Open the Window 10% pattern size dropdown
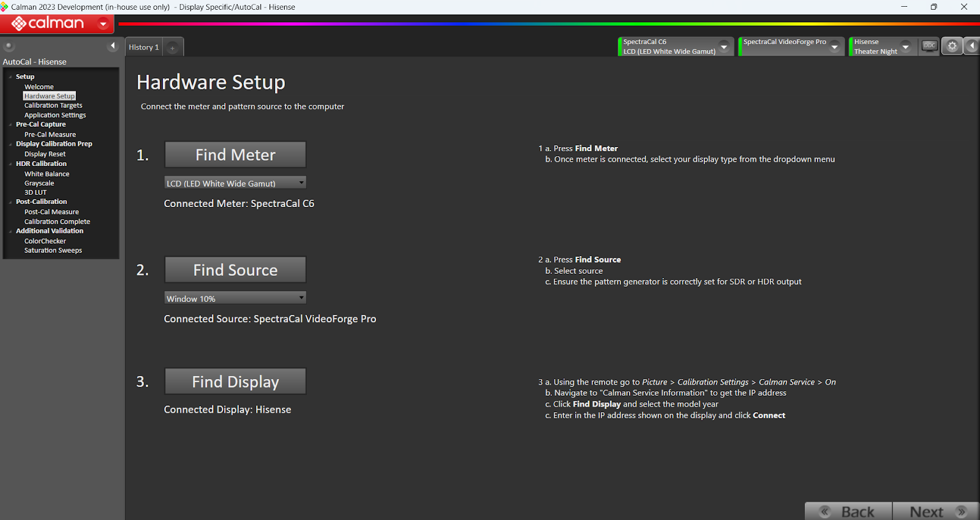This screenshot has height=520, width=980. tap(235, 298)
